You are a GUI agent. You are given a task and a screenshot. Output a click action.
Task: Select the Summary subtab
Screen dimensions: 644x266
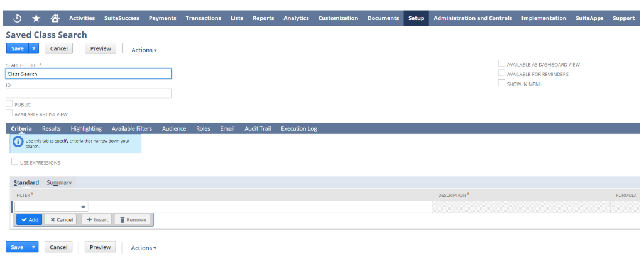pyautogui.click(x=59, y=182)
